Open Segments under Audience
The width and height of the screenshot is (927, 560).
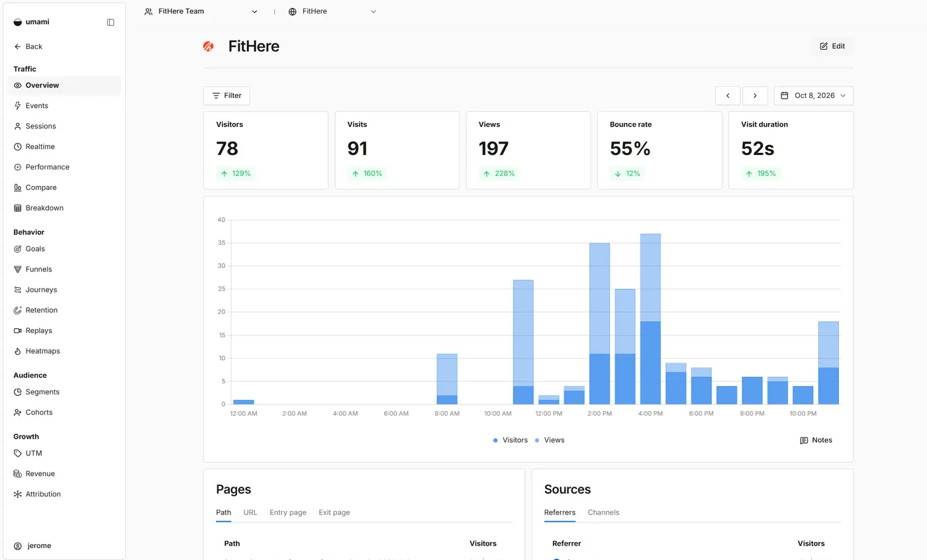point(64,393)
